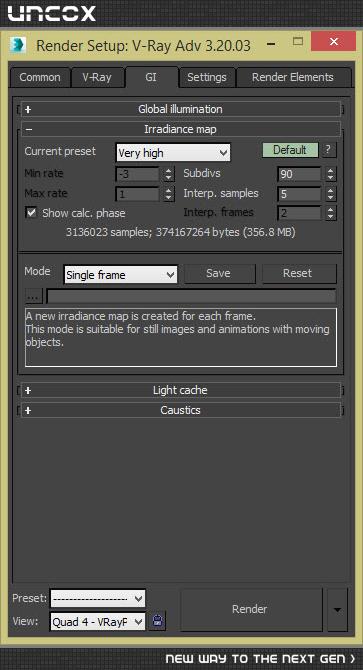Open the Render Elements tab
The width and height of the screenshot is (363, 670).
coord(293,78)
